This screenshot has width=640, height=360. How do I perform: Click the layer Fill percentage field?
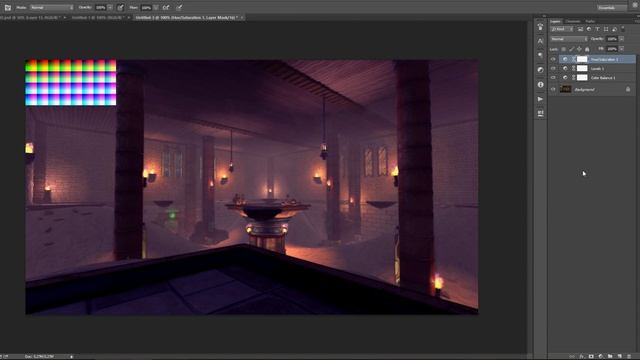[x=611, y=49]
